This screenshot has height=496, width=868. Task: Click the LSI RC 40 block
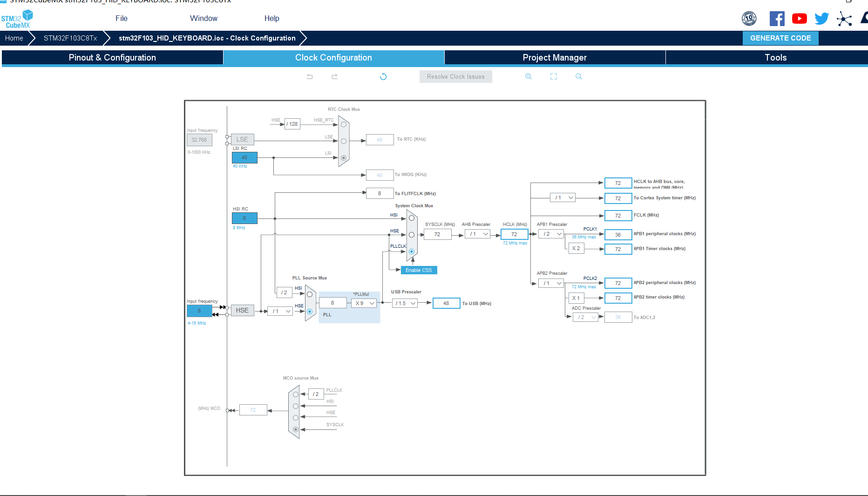tap(244, 158)
